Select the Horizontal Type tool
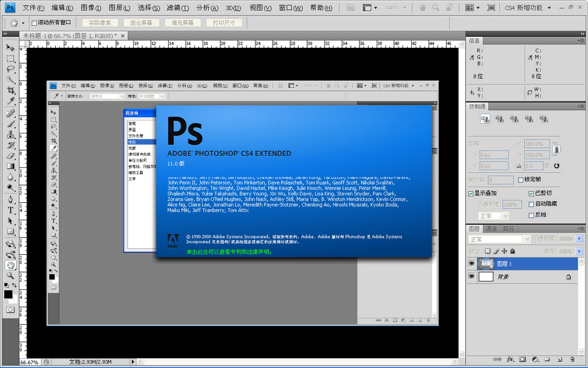This screenshot has width=588, height=368. point(10,210)
